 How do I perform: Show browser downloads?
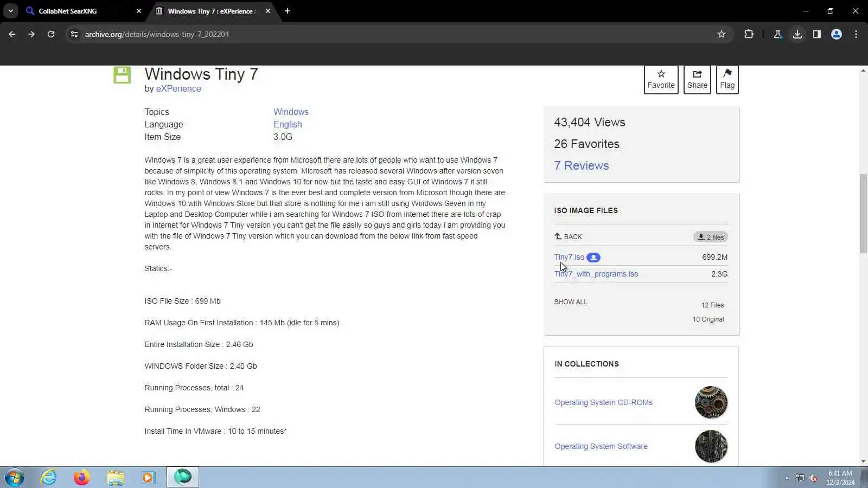[797, 34]
